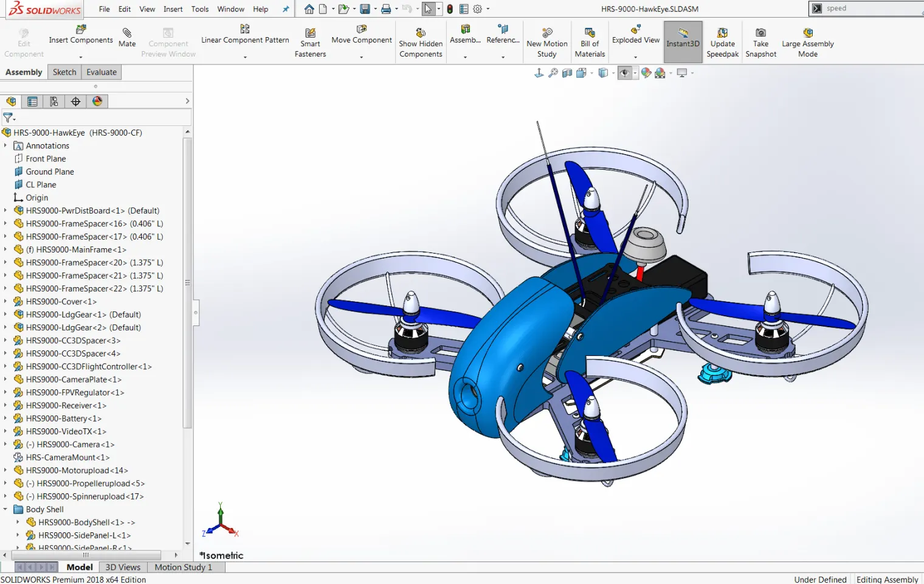Open Reference Geometry dropdown arrow
Screen dimensions: 924x584
(503, 57)
